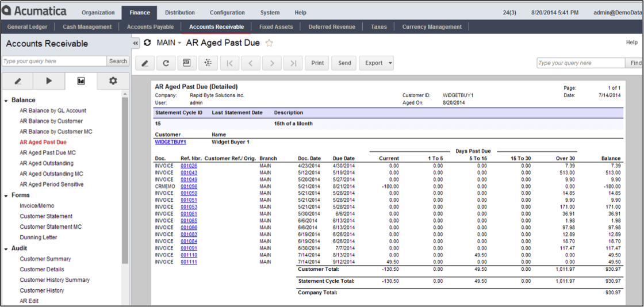Open Customer History Summary report
The height and width of the screenshot is (307, 644).
coord(55,280)
